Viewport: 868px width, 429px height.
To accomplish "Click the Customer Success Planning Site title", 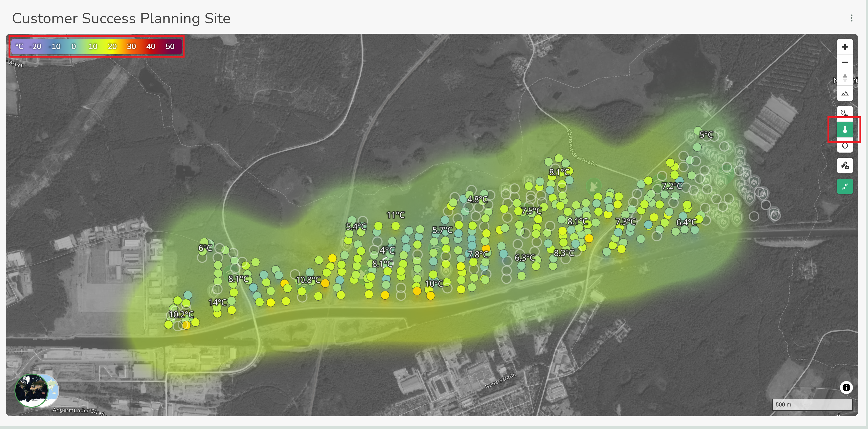I will coord(121,18).
